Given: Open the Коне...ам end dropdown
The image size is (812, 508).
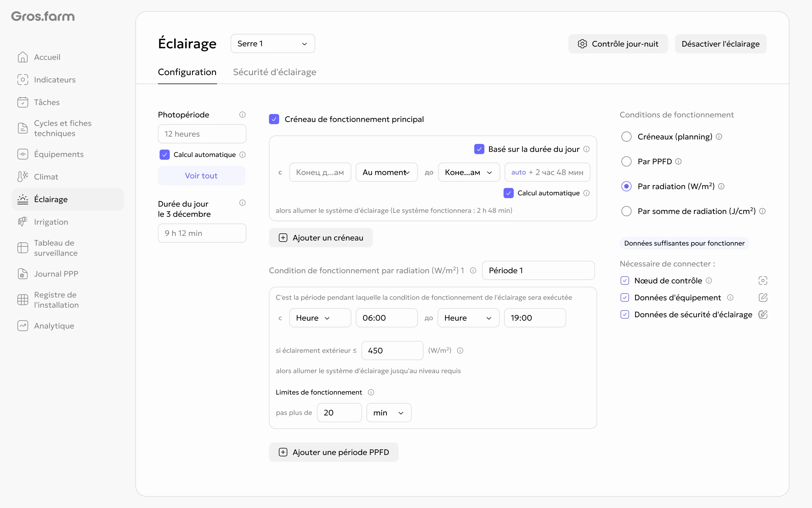Looking at the screenshot, I should click(469, 172).
